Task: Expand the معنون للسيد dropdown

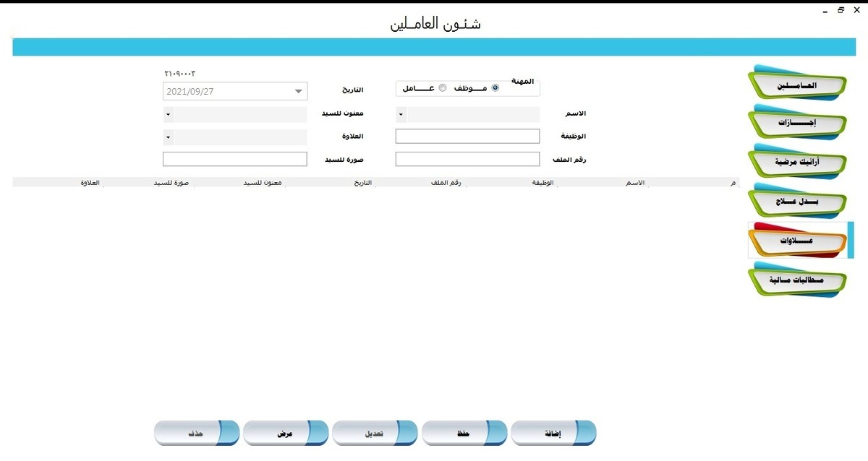Action: coord(167,113)
